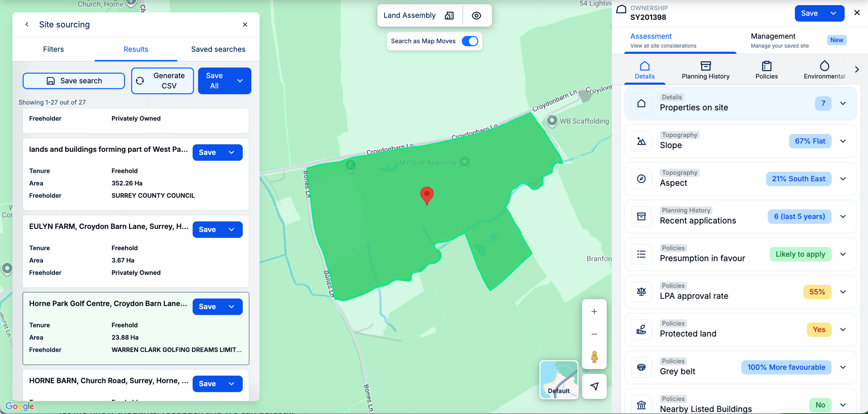Save the Horne Park Golf Centre result
Screen dimensions: 868x414
[x=208, y=306]
